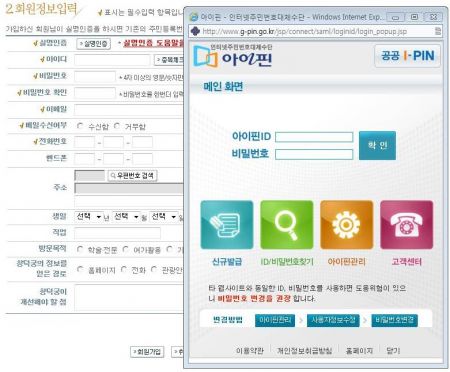Viewport: 450px width, 372px height.
Task: Open the birth month 선택 dropdown
Action: pos(126,217)
